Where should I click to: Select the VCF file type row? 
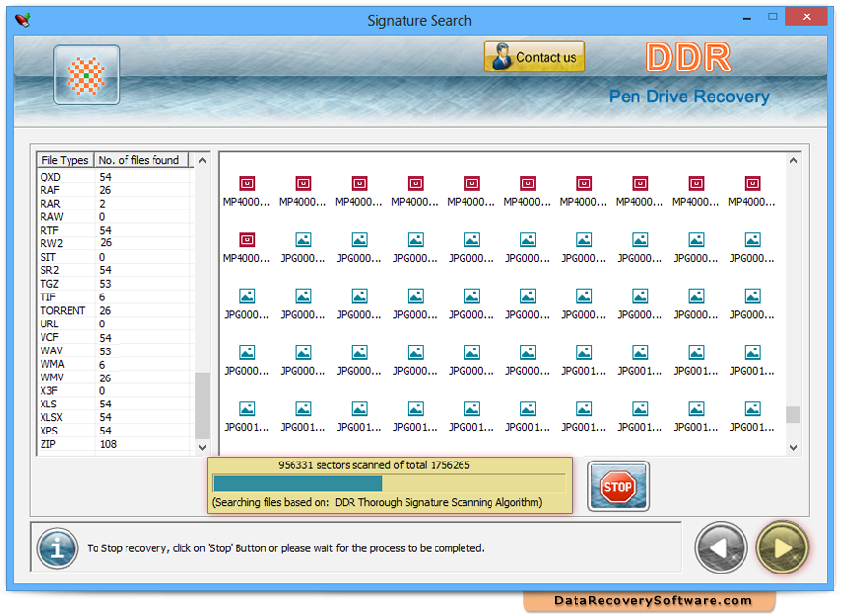[115, 337]
